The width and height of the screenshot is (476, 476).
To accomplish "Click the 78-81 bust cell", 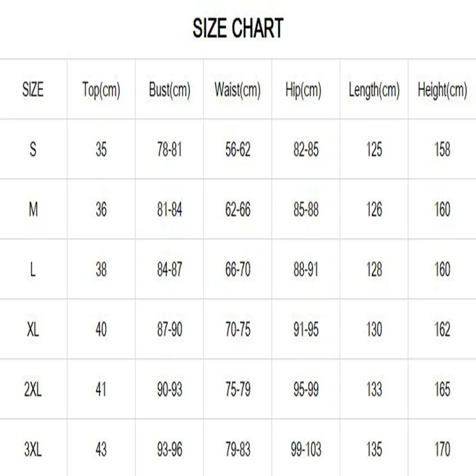I will 170,149.
